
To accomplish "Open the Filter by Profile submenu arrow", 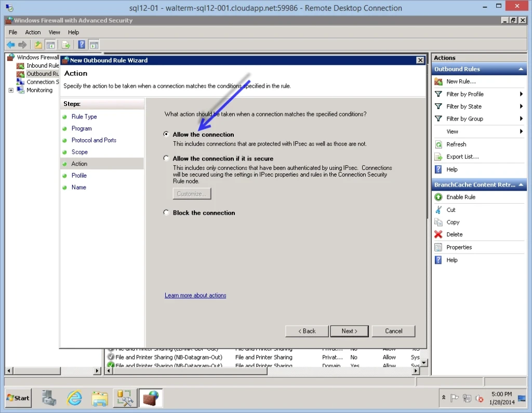I will [x=521, y=94].
